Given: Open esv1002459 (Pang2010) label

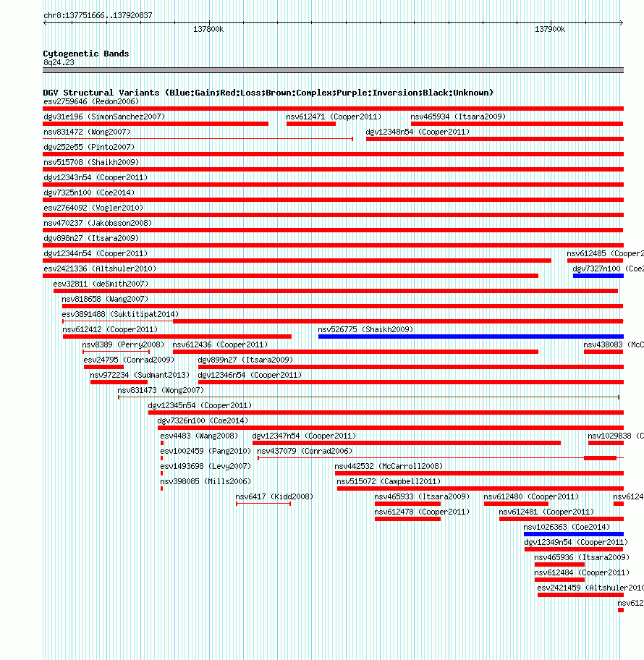Looking at the screenshot, I should 206,450.
